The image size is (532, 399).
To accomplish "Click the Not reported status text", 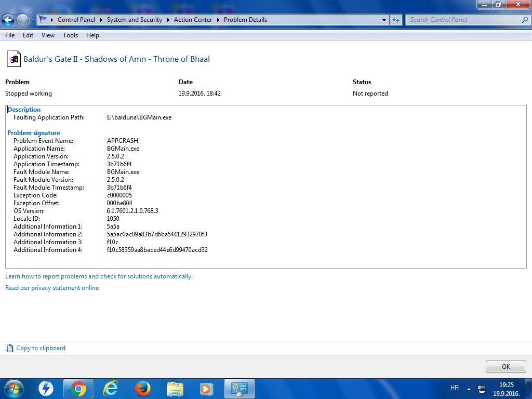I will tap(370, 94).
